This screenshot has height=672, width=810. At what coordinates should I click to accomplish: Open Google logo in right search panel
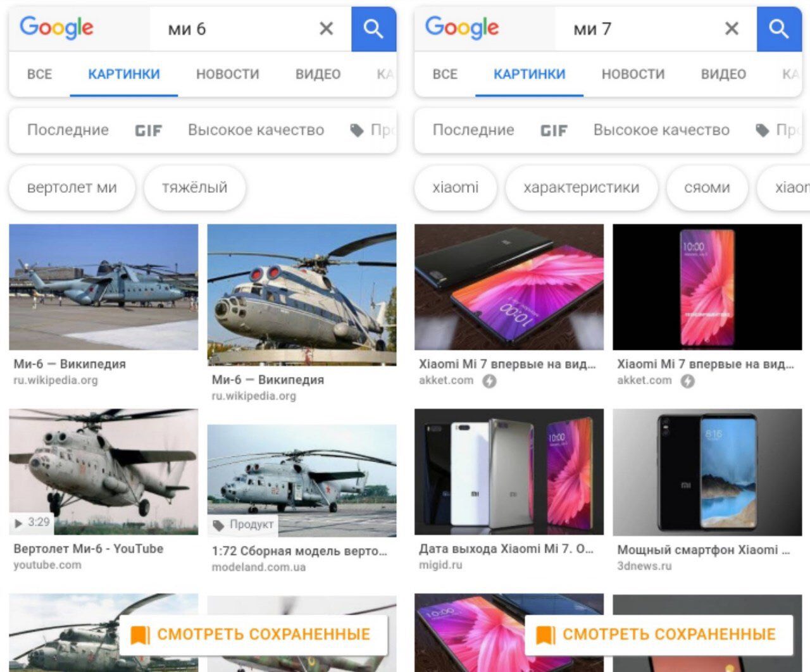tap(462, 28)
